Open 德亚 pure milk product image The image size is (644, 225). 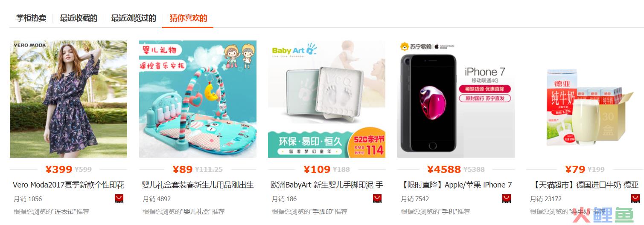click(x=585, y=99)
